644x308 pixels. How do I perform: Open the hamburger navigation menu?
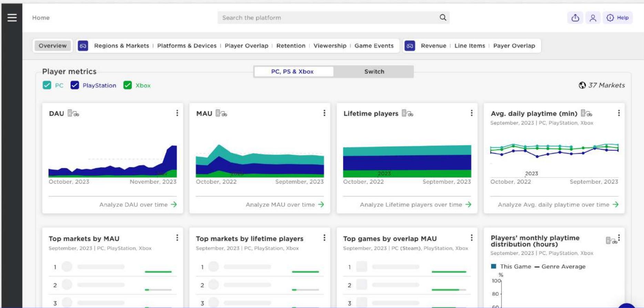(12, 18)
